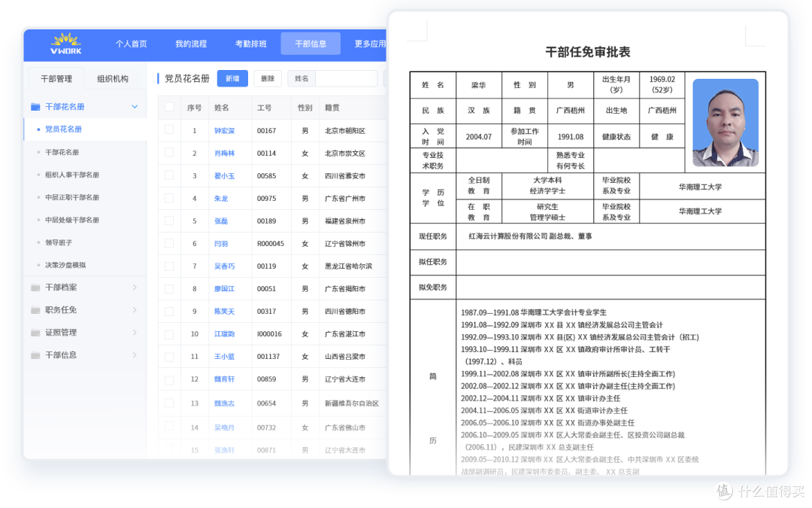The image size is (812, 508).
Task: Check the row for 肖梅林
Action: pyautogui.click(x=169, y=152)
